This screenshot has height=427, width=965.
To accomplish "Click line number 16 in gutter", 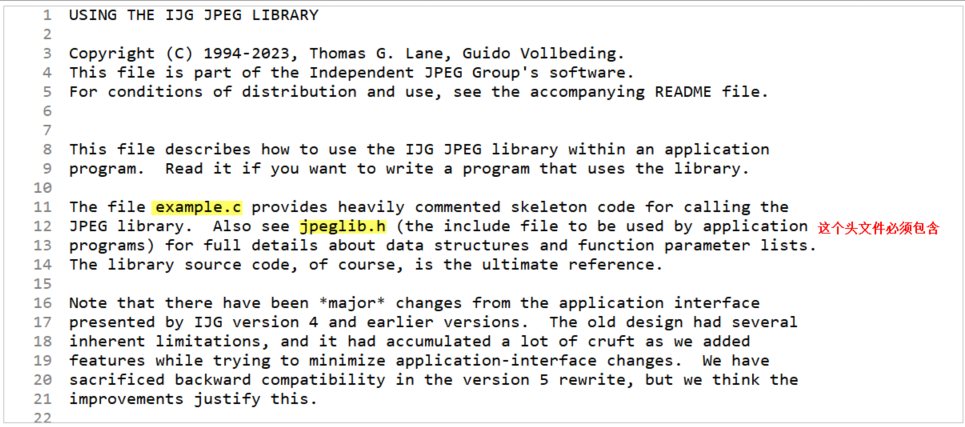I will coord(44,303).
